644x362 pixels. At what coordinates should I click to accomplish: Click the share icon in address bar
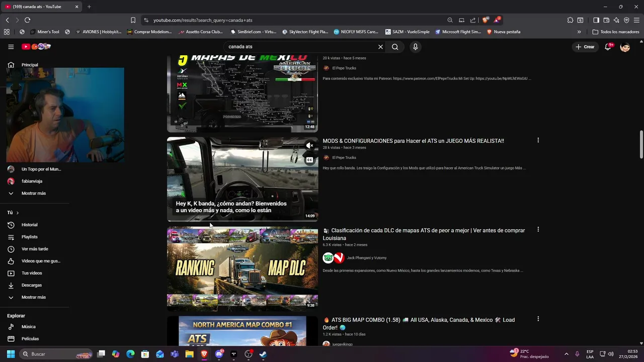473,20
